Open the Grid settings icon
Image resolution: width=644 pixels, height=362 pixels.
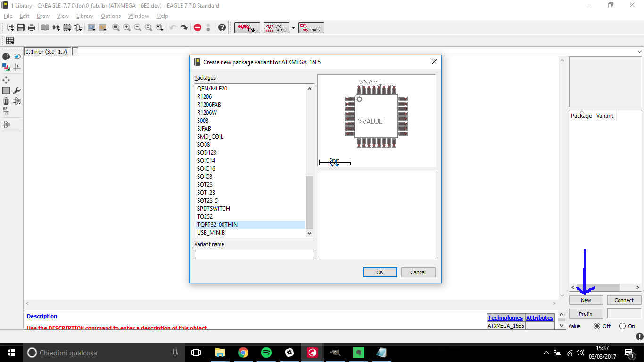click(x=9, y=41)
